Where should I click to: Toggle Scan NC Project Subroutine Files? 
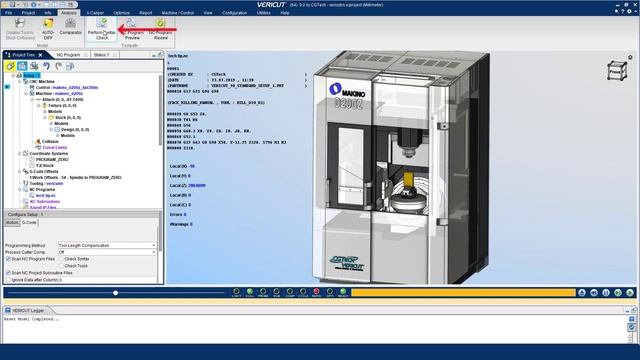[8, 273]
